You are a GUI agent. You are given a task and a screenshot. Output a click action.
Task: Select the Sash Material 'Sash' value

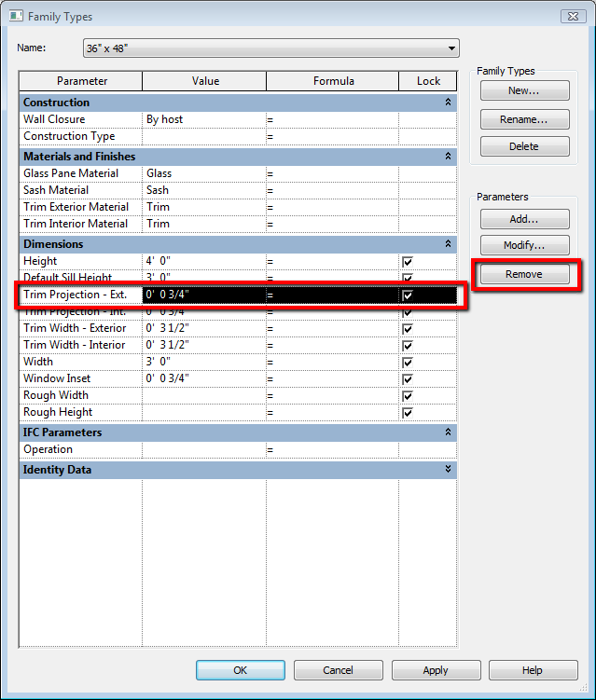(x=203, y=191)
